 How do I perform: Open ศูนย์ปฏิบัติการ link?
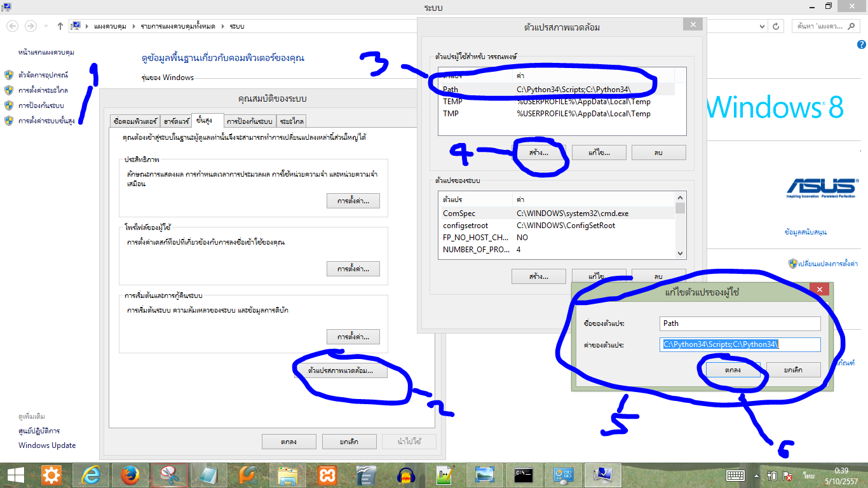pos(39,431)
